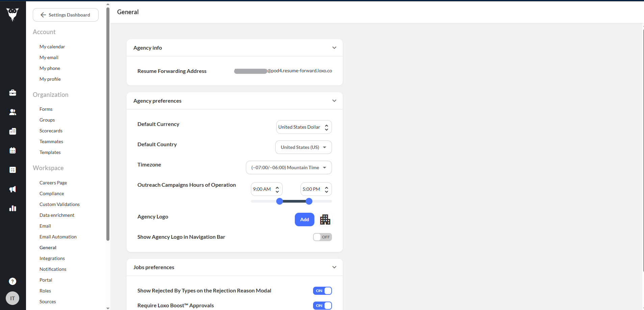Open the 5:00 PM end time selector
This screenshot has height=310, width=644.
[x=316, y=189]
